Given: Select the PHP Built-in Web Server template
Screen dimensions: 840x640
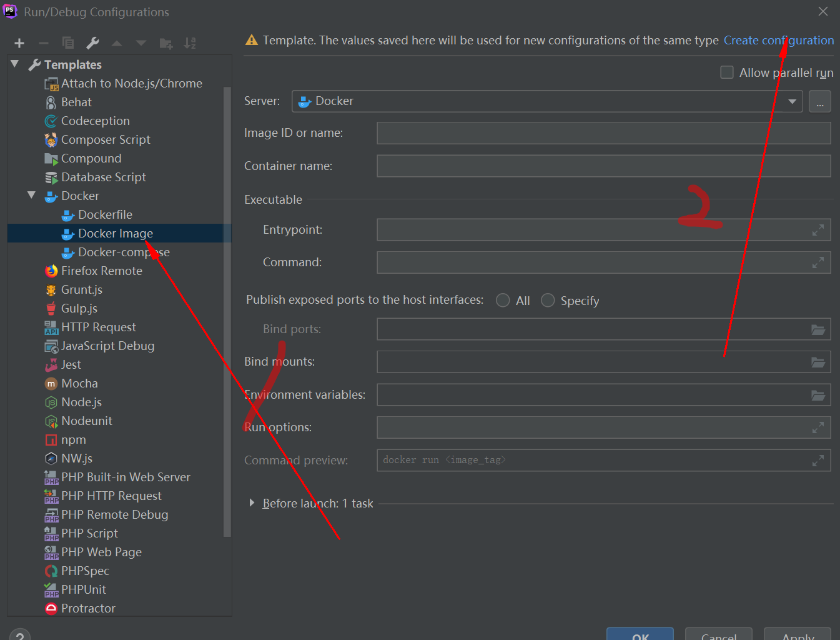Looking at the screenshot, I should (119, 477).
